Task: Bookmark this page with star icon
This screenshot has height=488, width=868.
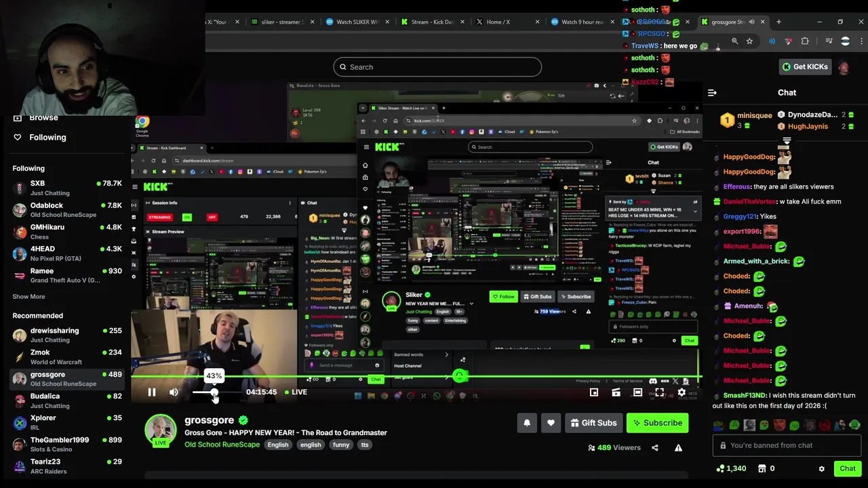Action: pos(749,41)
